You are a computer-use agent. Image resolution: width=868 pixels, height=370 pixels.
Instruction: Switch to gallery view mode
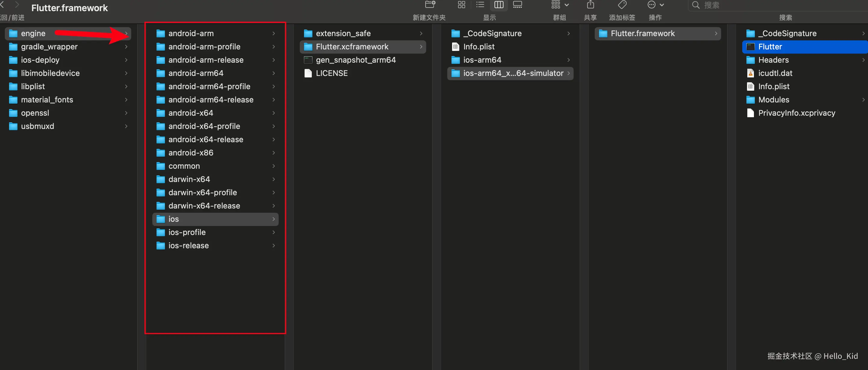tap(517, 5)
